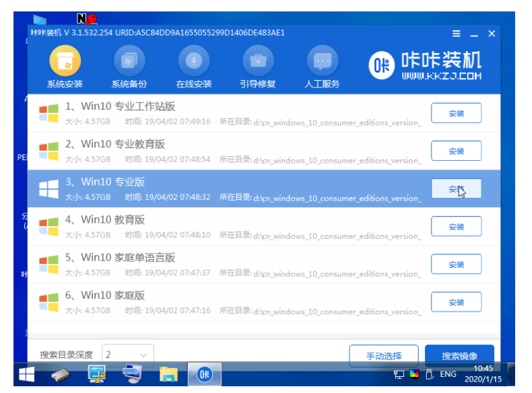Screen dimensions: 532x393
Task: Install Win10 家庭版 with 安装 button
Action: click(456, 301)
